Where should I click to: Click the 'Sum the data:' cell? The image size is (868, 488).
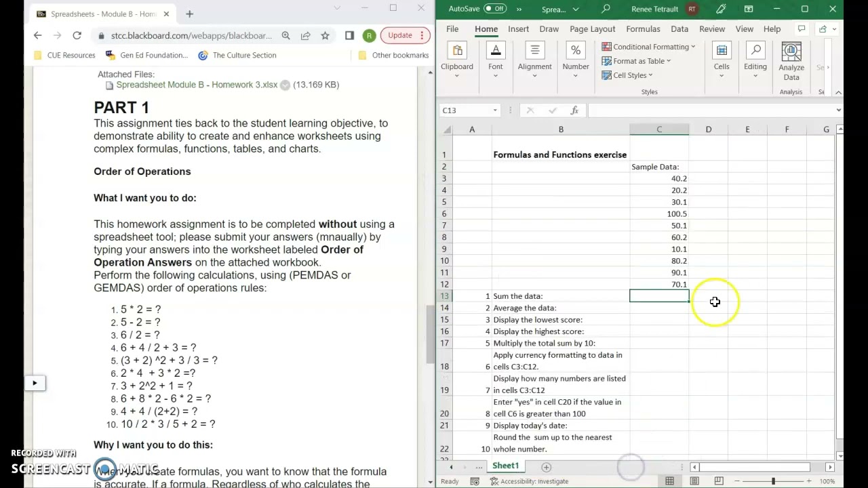pos(561,296)
